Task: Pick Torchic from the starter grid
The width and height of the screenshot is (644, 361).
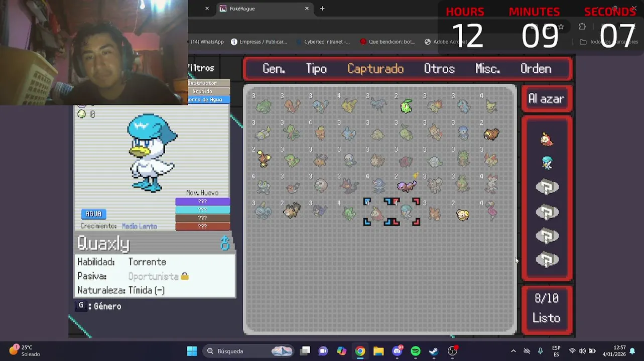Action: pos(321,133)
